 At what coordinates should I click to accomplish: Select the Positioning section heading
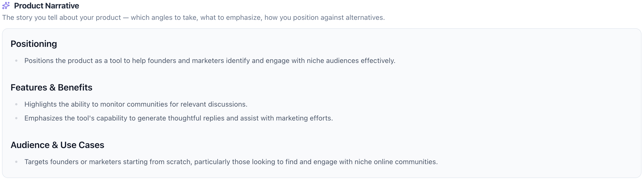coord(34,44)
